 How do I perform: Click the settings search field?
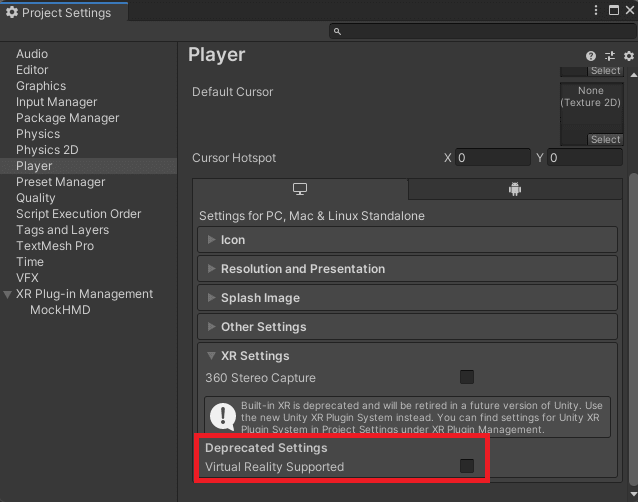[482, 31]
